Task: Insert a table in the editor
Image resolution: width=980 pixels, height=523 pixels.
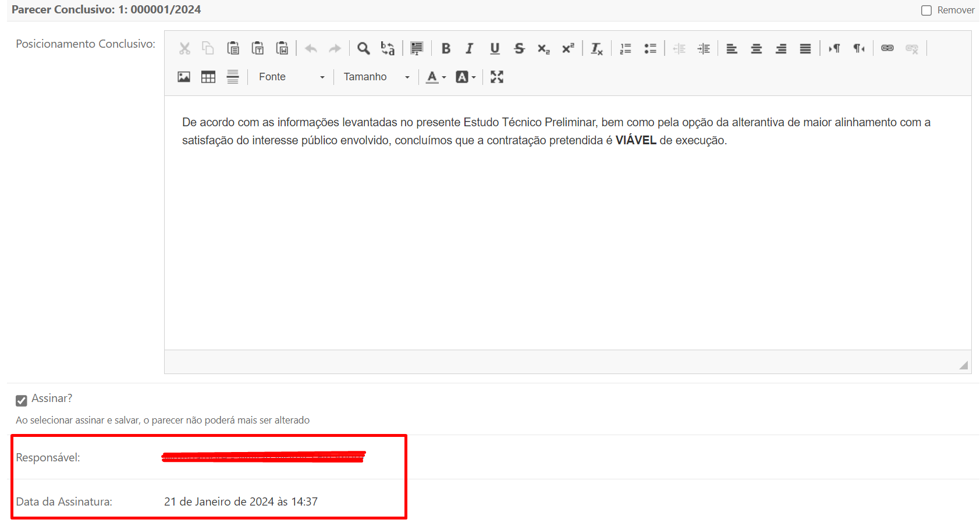Action: click(208, 77)
